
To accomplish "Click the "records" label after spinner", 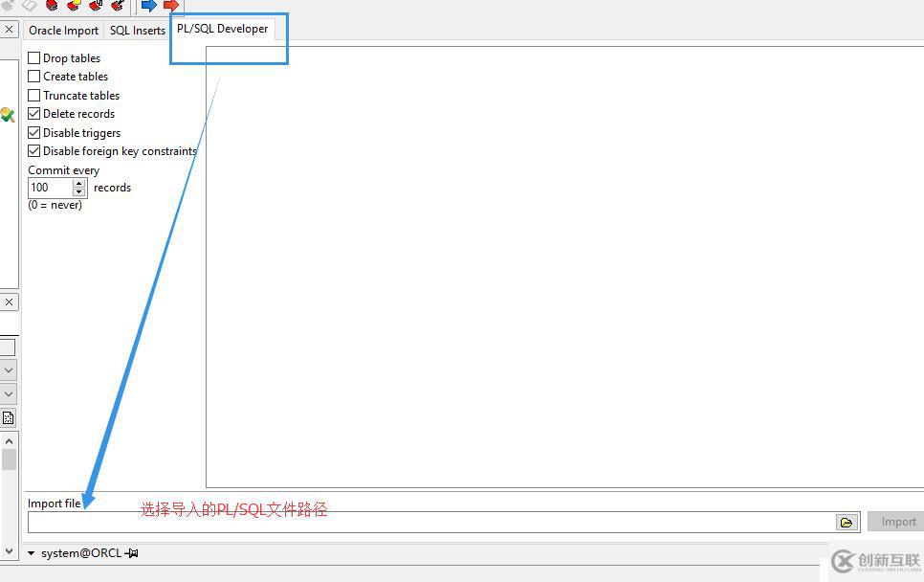I will point(113,188).
